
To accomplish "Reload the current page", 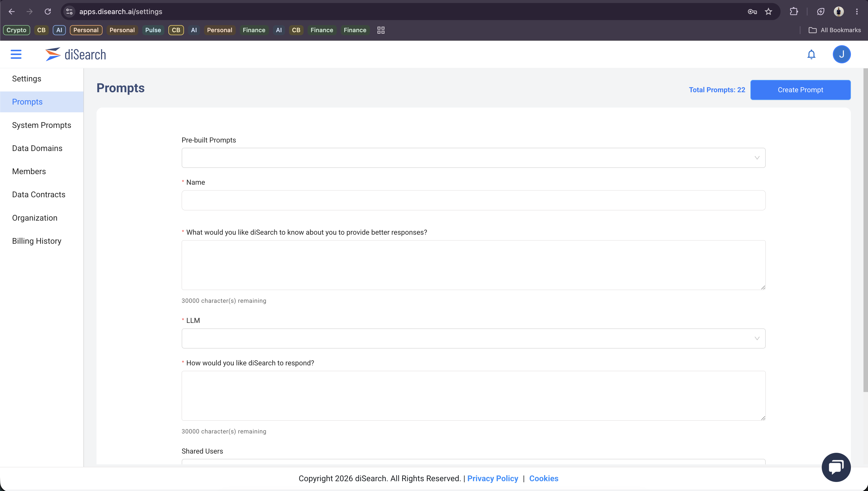I will tap(48, 12).
